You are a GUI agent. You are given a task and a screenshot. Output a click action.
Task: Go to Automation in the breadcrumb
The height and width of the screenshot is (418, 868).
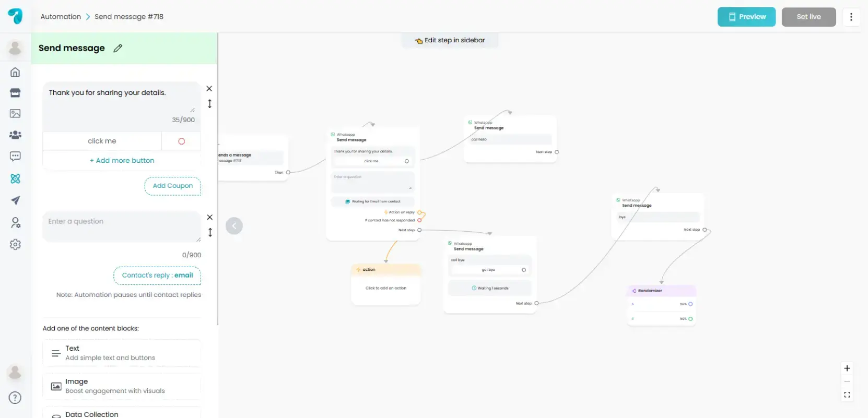click(61, 17)
